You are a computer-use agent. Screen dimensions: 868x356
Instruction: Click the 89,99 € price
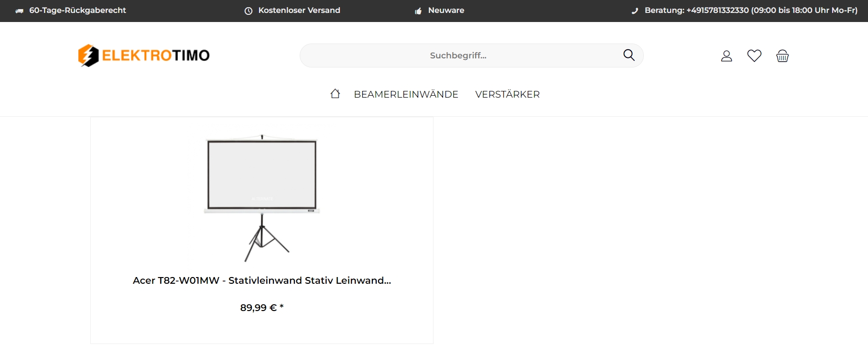(262, 308)
